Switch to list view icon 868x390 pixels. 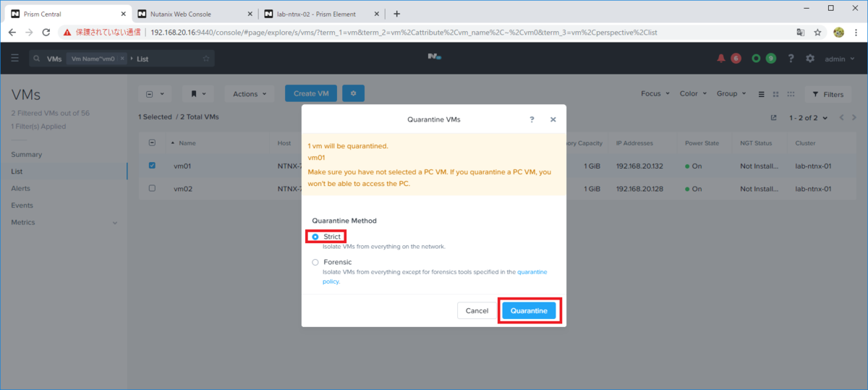(x=761, y=94)
